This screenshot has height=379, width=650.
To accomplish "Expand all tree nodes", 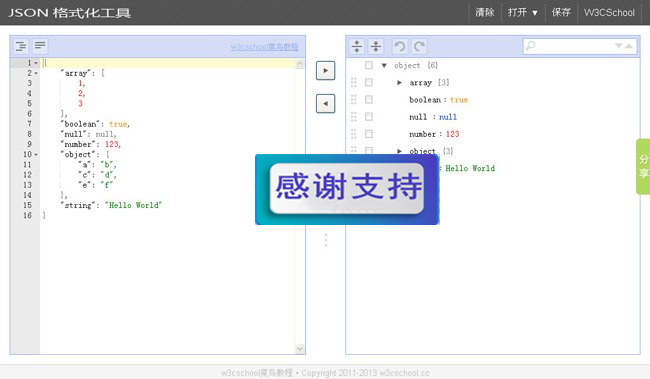I will [x=357, y=46].
